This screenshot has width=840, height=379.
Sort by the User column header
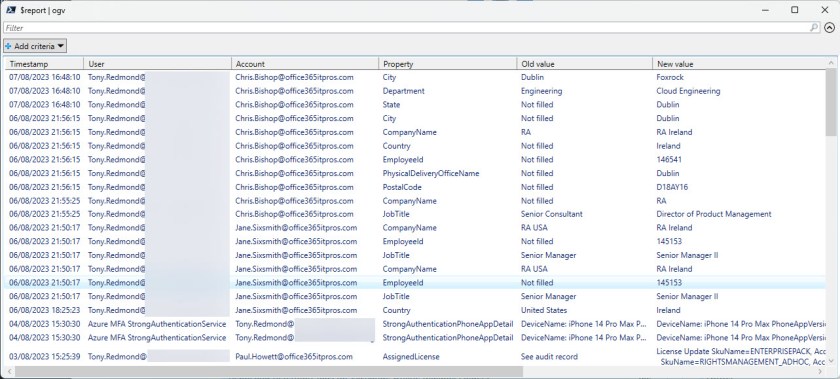(x=158, y=64)
